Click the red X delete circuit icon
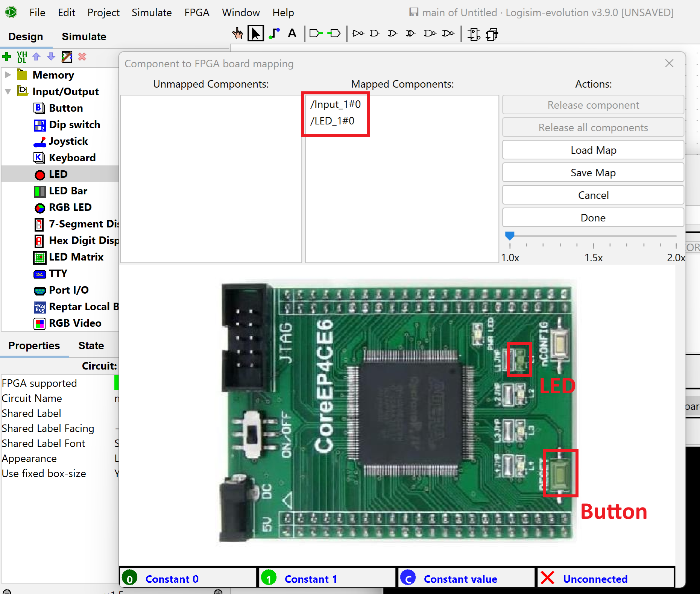This screenshot has height=594, width=700. (82, 57)
